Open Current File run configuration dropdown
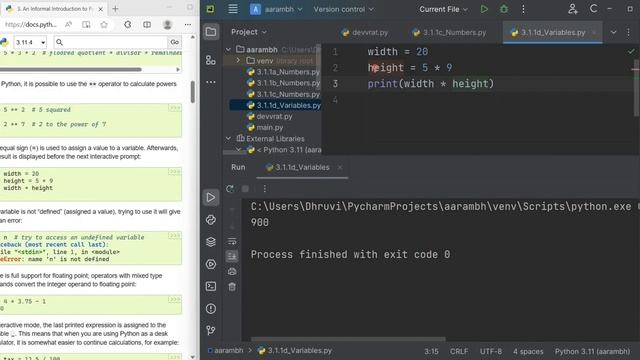The height and width of the screenshot is (360, 640). [x=443, y=9]
